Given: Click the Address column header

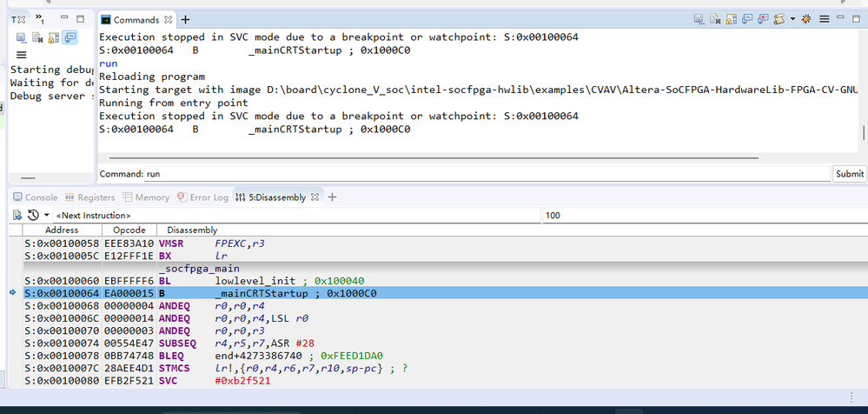Looking at the screenshot, I should click(x=62, y=230).
